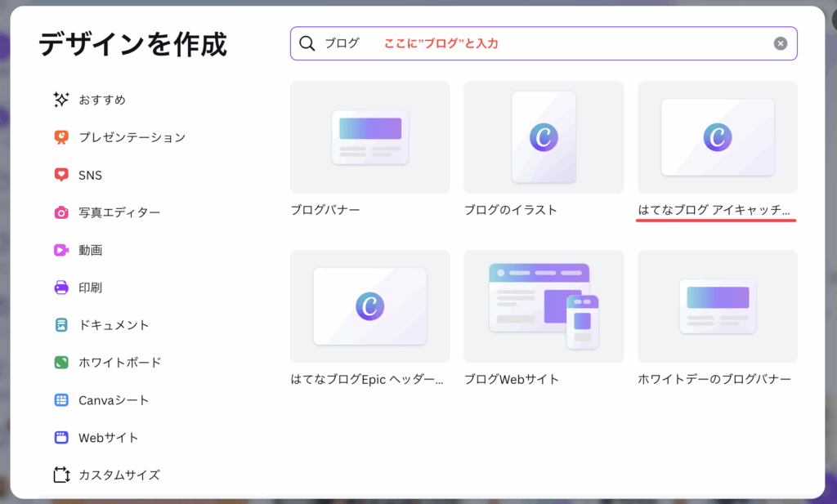Select the ブログWebサイト design thumbnail

pos(544,306)
